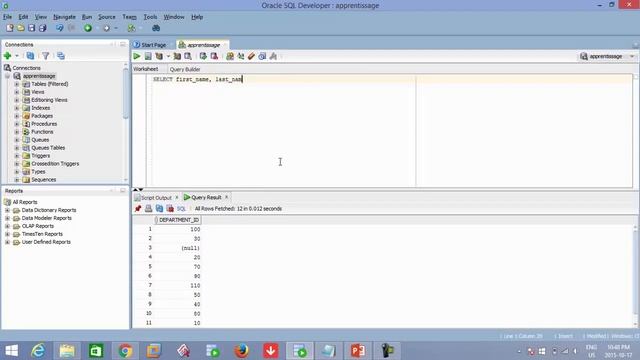Expand the OLAP Reports node
Viewport: 640px width, 360px height.
(7, 226)
